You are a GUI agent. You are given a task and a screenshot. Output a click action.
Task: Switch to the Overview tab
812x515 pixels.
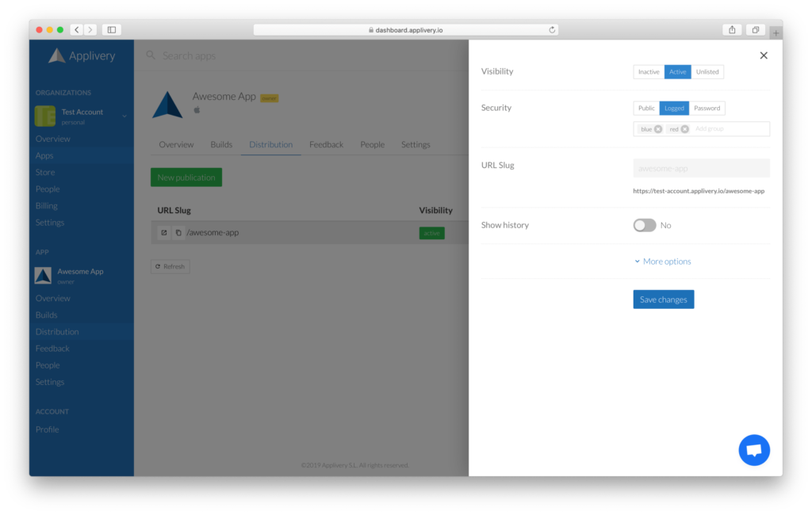tap(176, 144)
